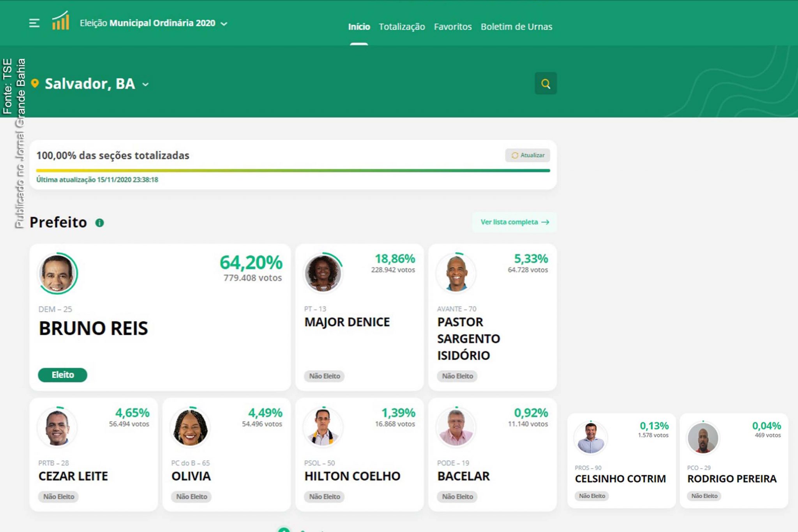Click the BRUNO REIS name
This screenshot has height=532, width=798.
(x=94, y=328)
